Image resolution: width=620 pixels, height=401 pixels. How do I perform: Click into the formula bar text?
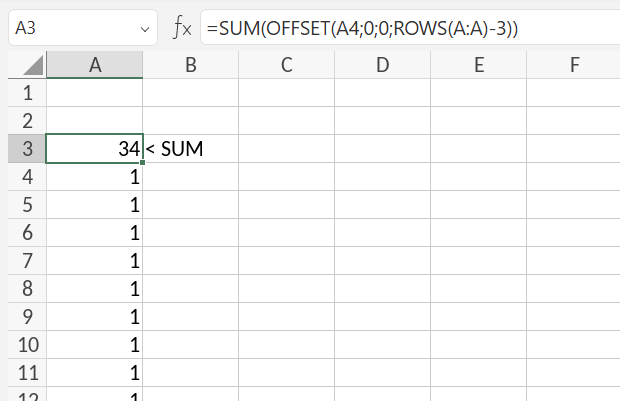point(400,29)
